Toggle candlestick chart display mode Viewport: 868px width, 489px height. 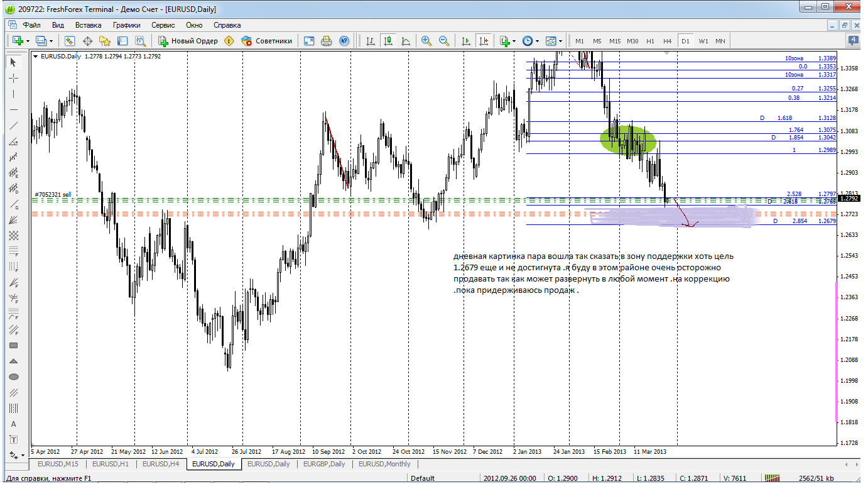pos(388,41)
